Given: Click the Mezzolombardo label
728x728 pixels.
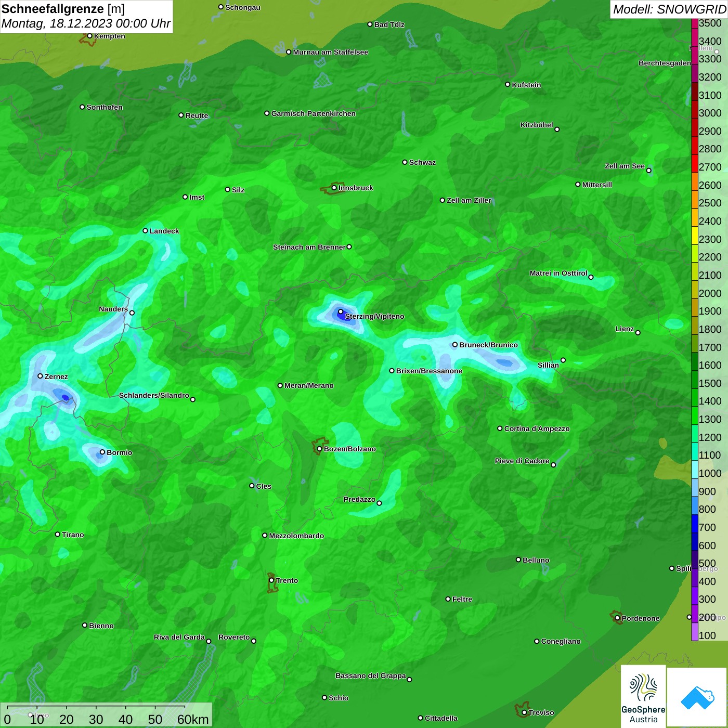Looking at the screenshot, I should [x=296, y=536].
